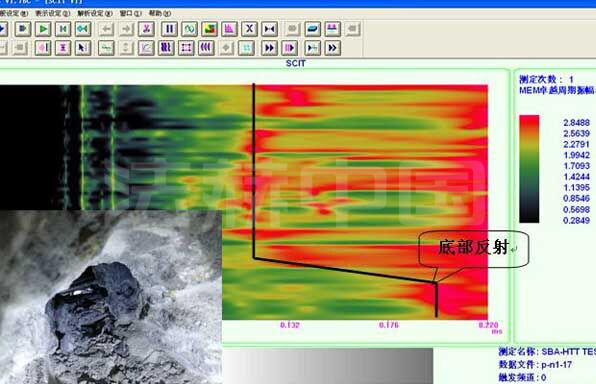Click the first double fast-forward arrows icon
Image resolution: width=596 pixels, height=384 pixels.
click(269, 48)
